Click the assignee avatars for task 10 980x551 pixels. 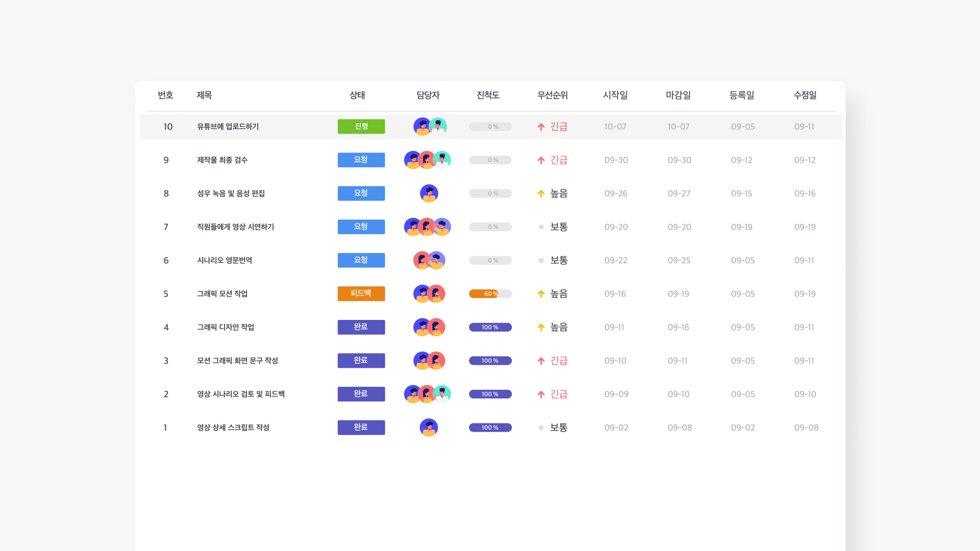pos(430,127)
